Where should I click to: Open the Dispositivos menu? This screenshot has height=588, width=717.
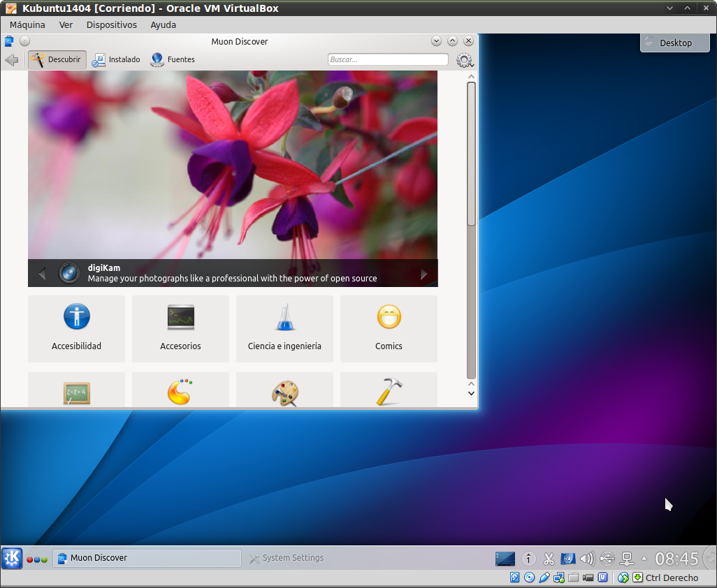(112, 24)
